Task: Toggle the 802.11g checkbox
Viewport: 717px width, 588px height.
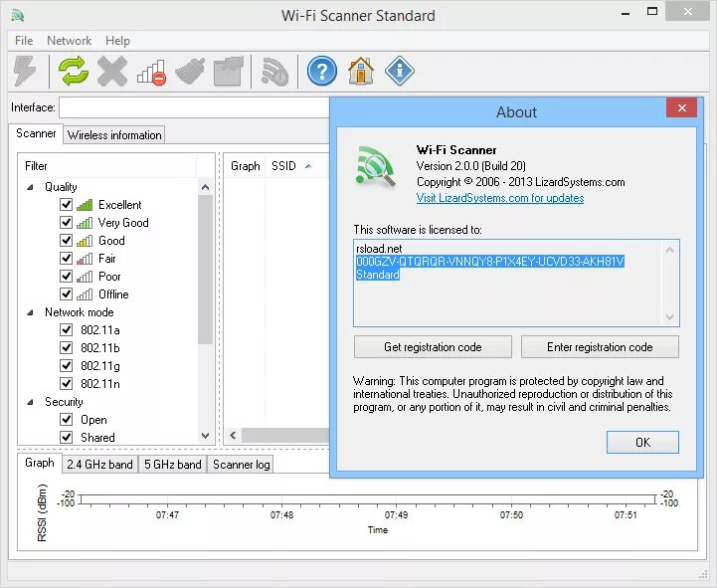Action: pos(67,365)
